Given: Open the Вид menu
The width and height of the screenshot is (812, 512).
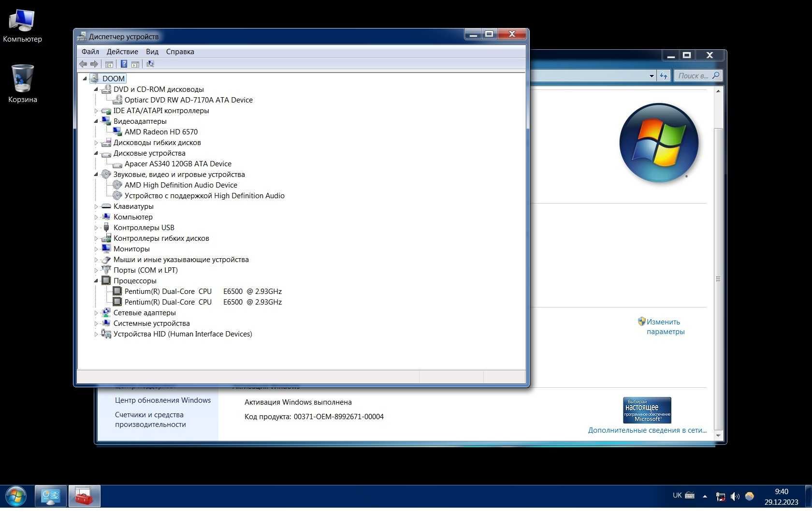Looking at the screenshot, I should point(152,52).
